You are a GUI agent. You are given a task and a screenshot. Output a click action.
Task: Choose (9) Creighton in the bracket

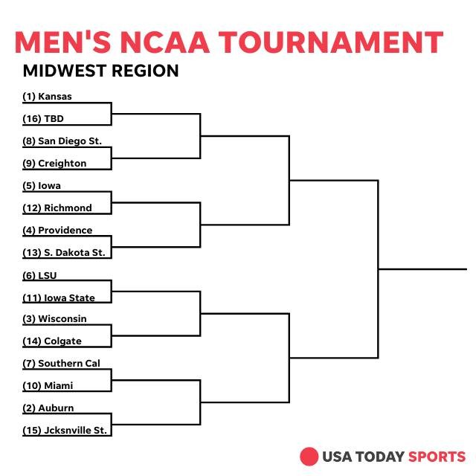[54, 163]
